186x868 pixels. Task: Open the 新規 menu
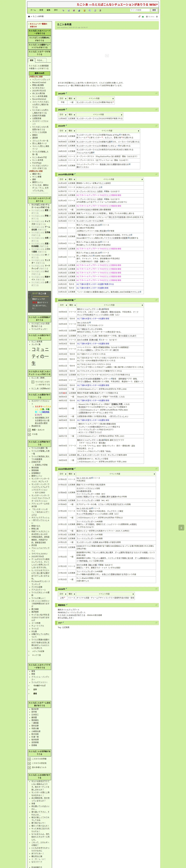click(x=41, y=10)
